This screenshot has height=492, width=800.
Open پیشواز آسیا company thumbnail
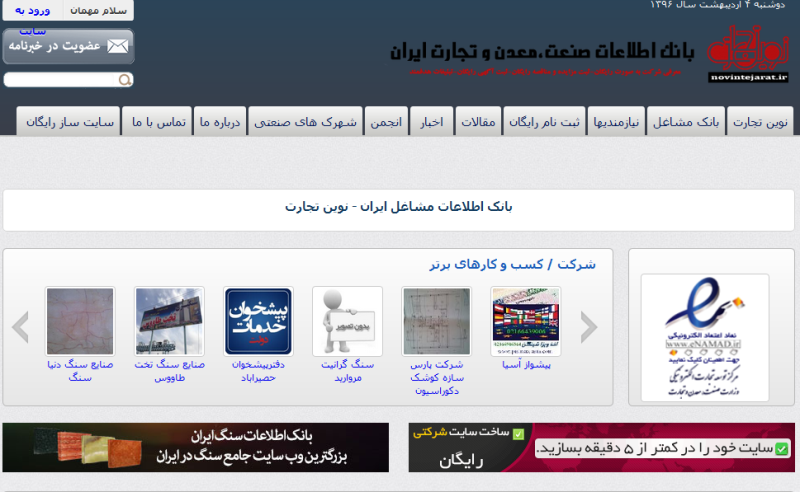coord(526,321)
